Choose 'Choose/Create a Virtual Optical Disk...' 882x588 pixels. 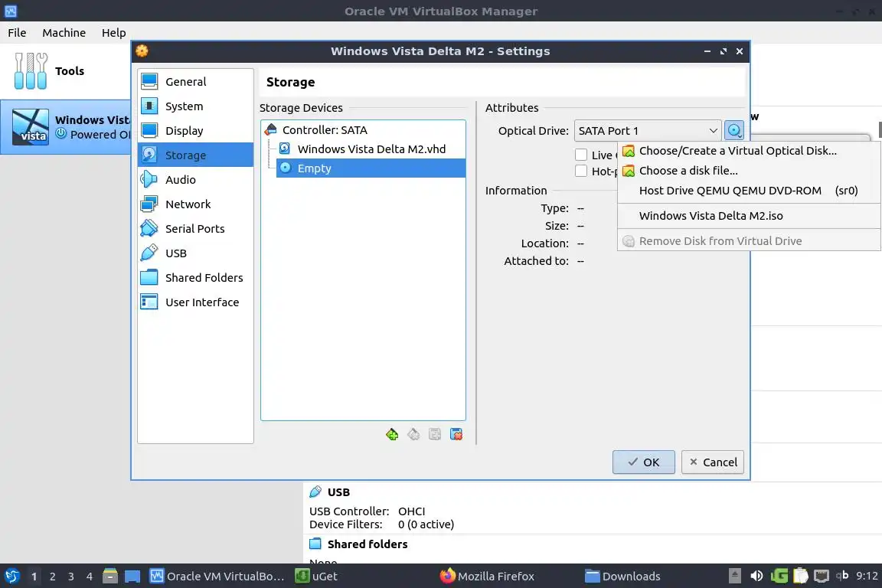(749, 151)
